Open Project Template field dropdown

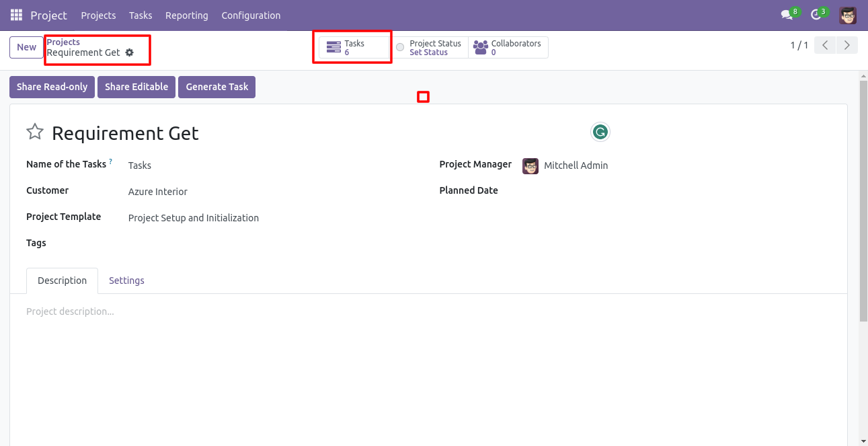coord(194,218)
